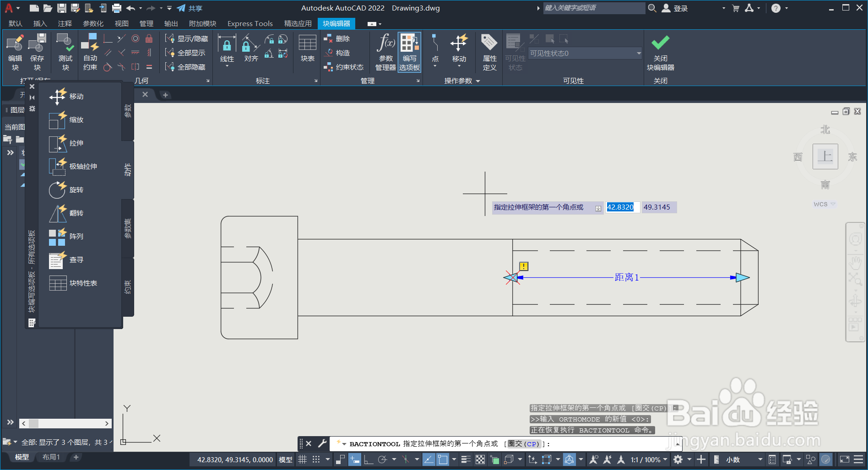
Task: Toggle lineweight display in status bar
Action: pyautogui.click(x=466, y=459)
